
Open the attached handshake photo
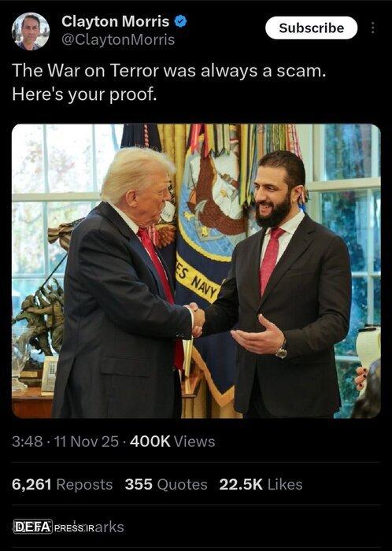[196, 271]
